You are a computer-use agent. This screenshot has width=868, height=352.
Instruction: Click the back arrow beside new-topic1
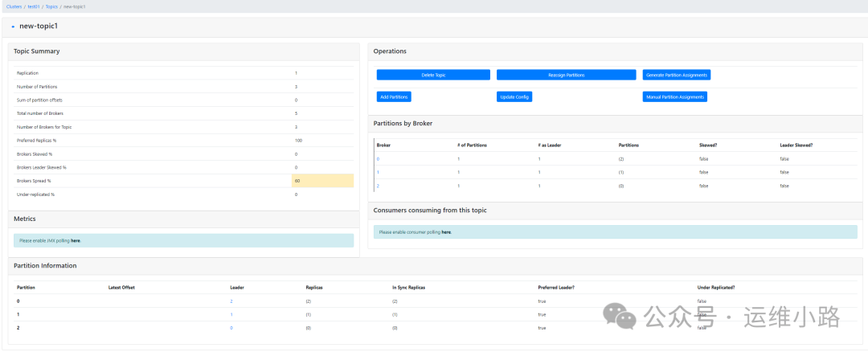coord(13,27)
